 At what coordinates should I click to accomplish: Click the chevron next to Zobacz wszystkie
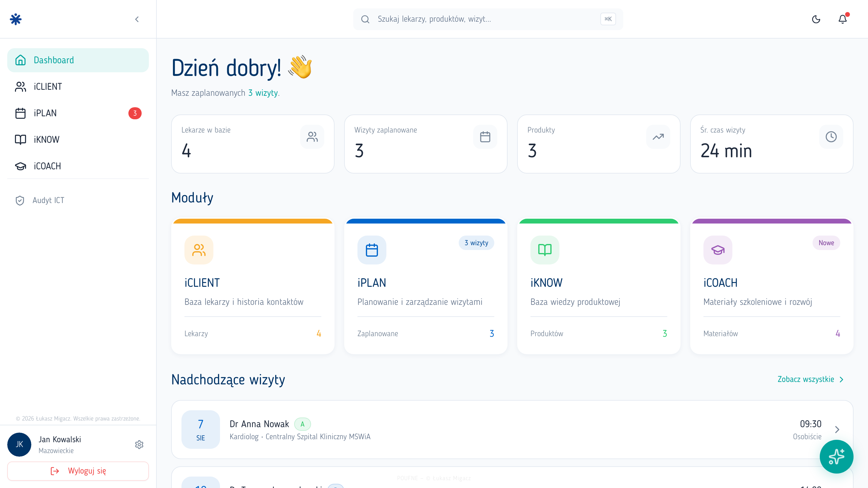(841, 380)
